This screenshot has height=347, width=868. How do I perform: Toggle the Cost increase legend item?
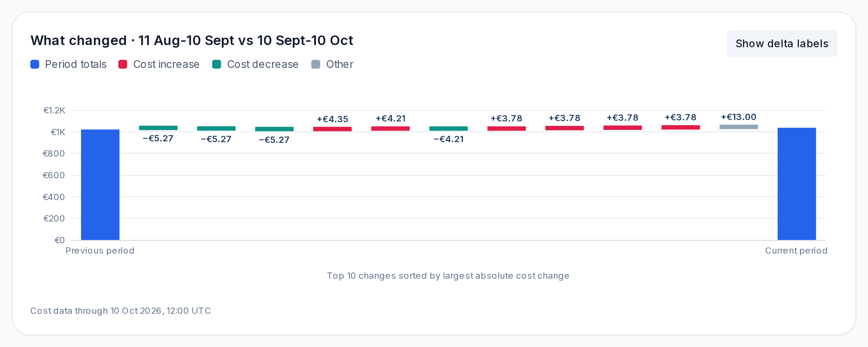click(159, 64)
